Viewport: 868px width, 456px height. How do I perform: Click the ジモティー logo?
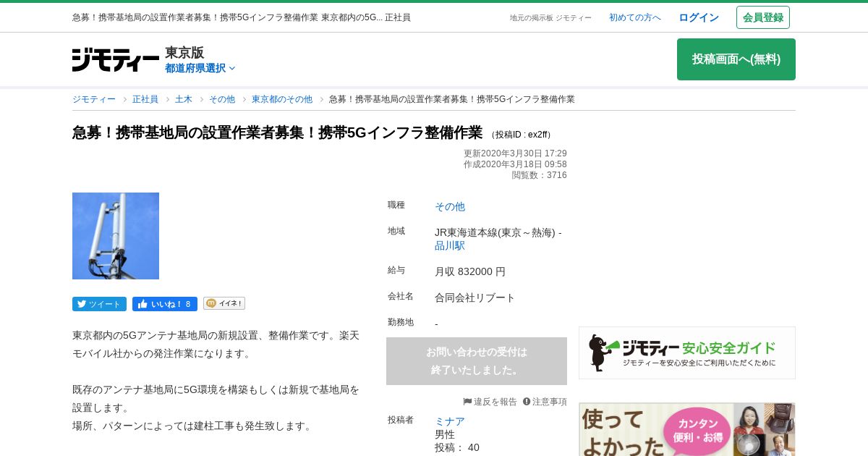click(x=116, y=59)
